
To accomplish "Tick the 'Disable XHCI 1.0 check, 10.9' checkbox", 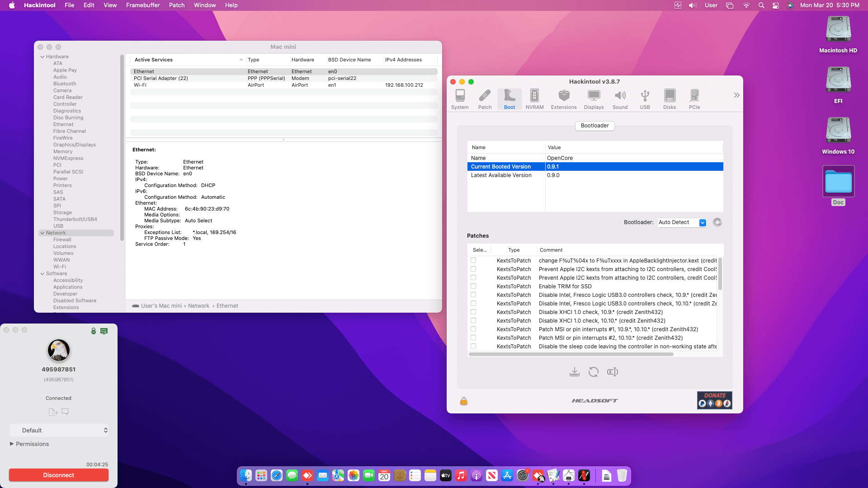I will tap(473, 312).
